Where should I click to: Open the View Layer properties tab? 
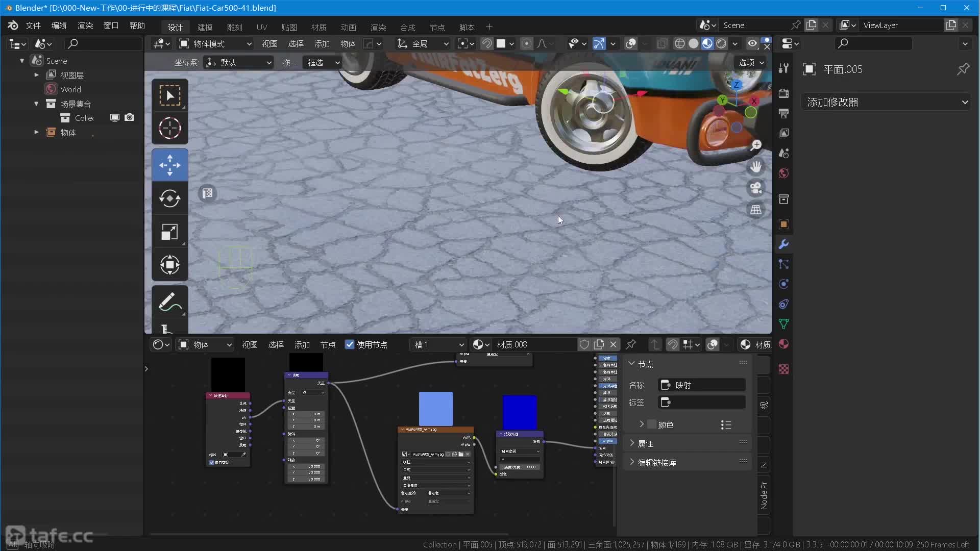[x=783, y=133]
